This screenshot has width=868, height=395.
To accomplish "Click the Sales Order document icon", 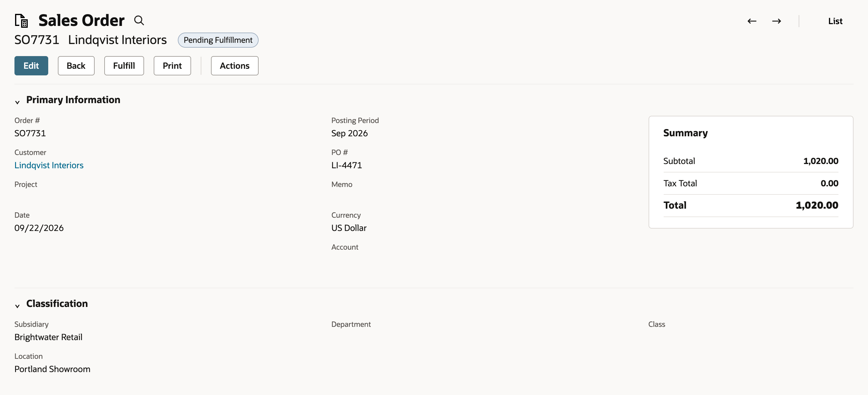I will click(21, 21).
